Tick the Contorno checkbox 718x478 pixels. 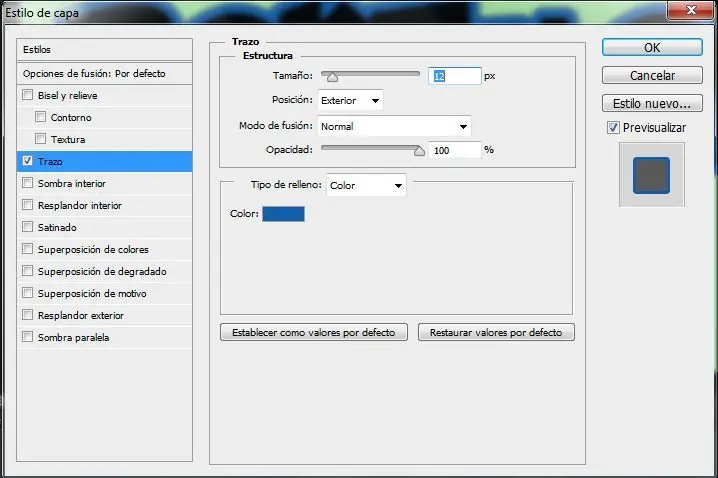pos(40,117)
